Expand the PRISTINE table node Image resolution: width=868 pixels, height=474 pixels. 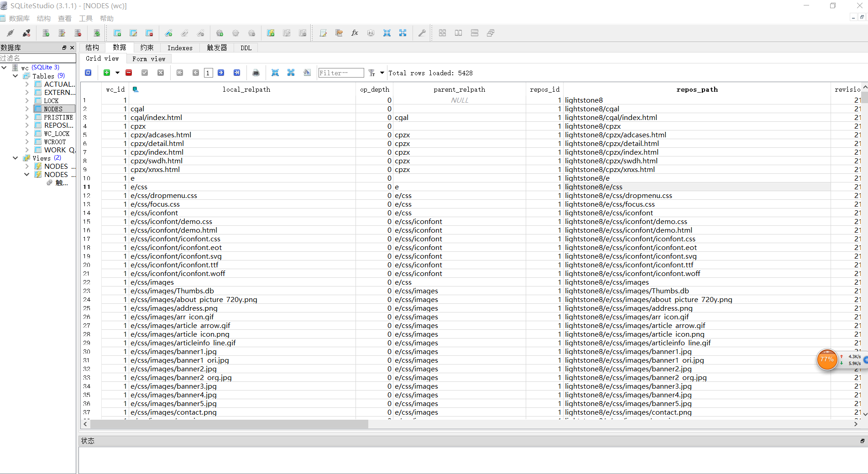click(x=27, y=117)
